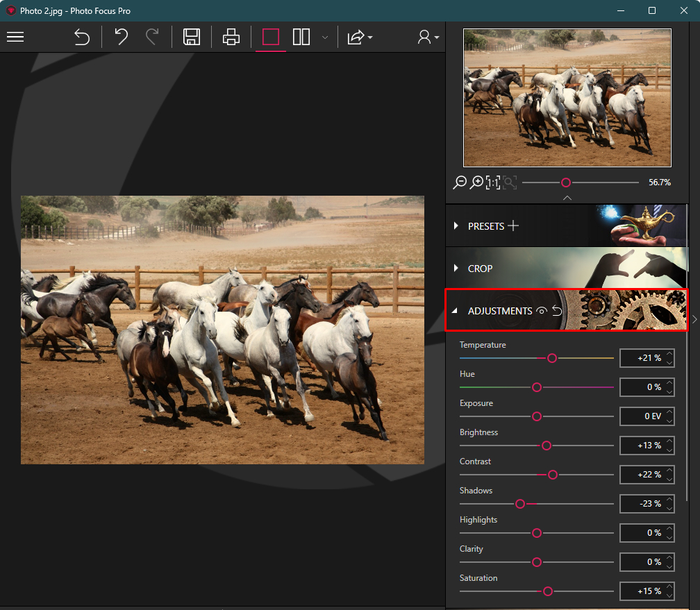This screenshot has width=700, height=610.
Task: Decrease Brightness with down stepper arrow
Action: pos(669,450)
